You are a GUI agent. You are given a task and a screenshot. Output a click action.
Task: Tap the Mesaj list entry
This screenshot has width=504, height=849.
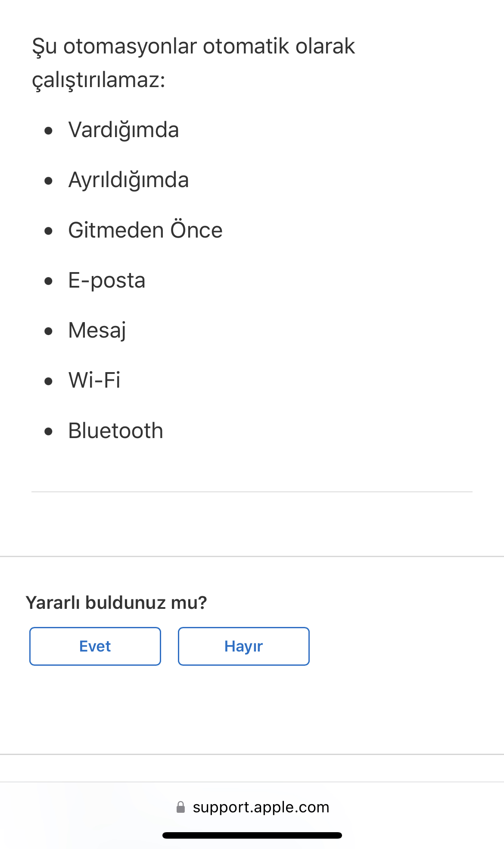(97, 331)
